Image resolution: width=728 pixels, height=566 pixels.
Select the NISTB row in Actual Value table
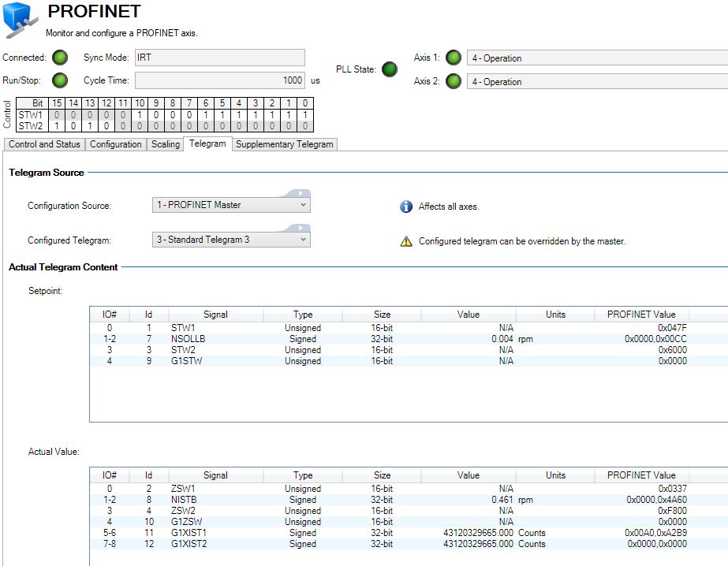(409, 500)
